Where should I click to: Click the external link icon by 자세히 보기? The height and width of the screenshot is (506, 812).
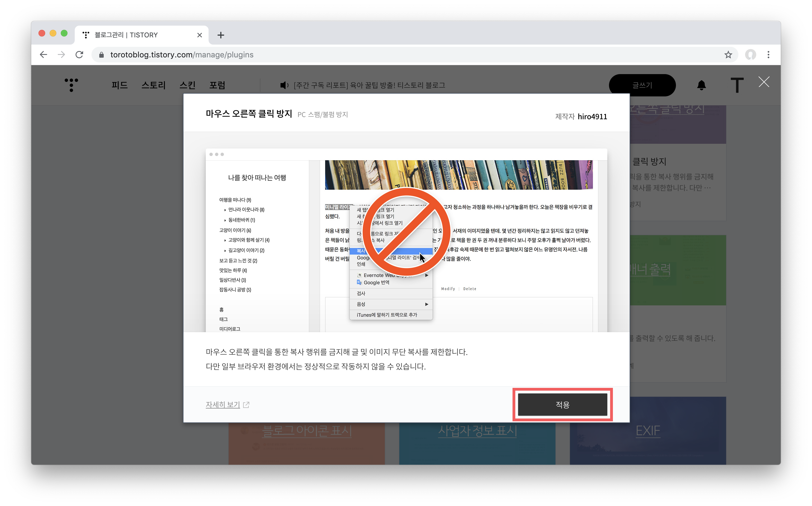pyautogui.click(x=246, y=405)
